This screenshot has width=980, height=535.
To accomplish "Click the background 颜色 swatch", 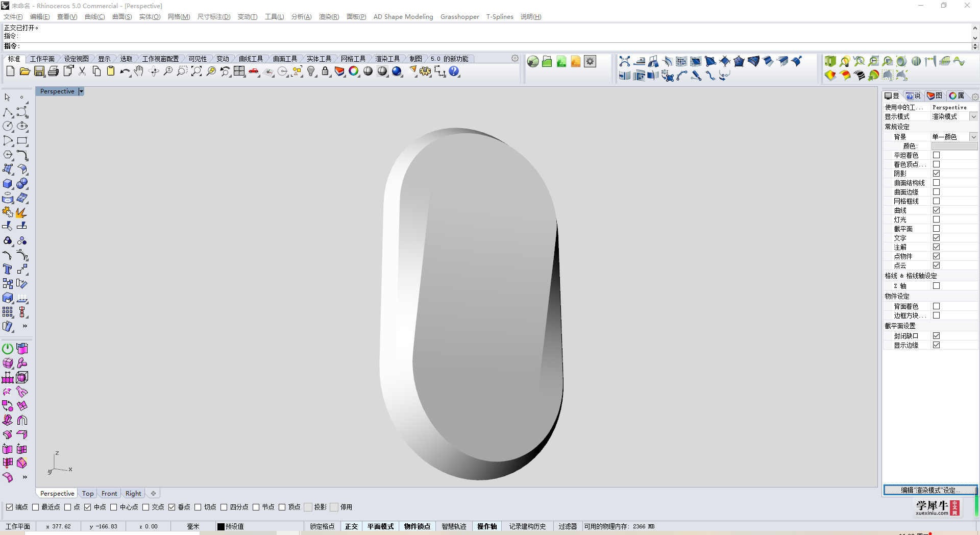I will [954, 146].
